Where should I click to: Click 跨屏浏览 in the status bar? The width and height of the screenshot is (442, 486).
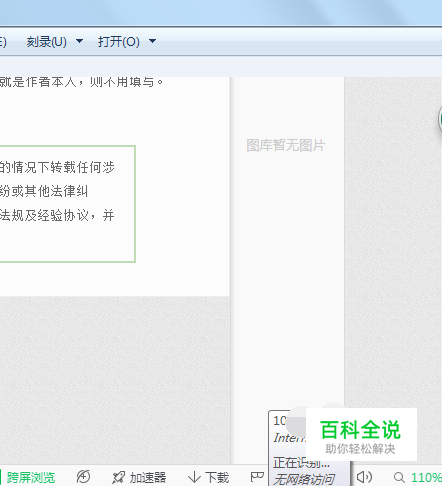[x=31, y=477]
